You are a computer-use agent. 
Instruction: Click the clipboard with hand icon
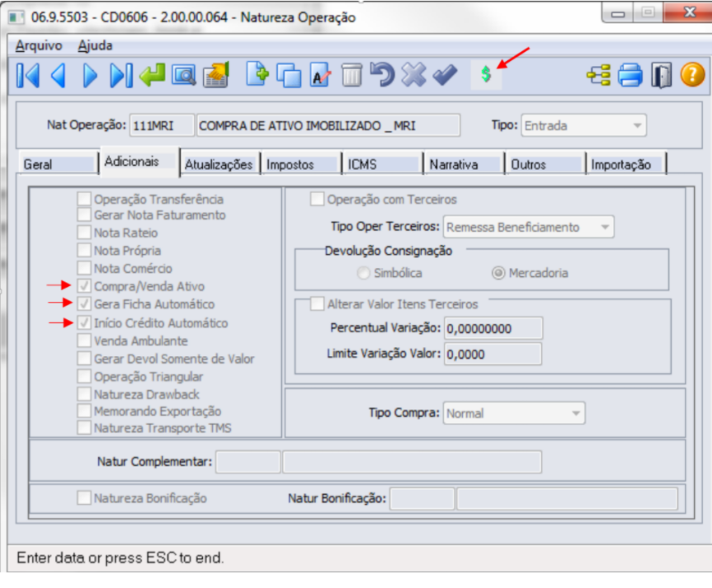215,75
